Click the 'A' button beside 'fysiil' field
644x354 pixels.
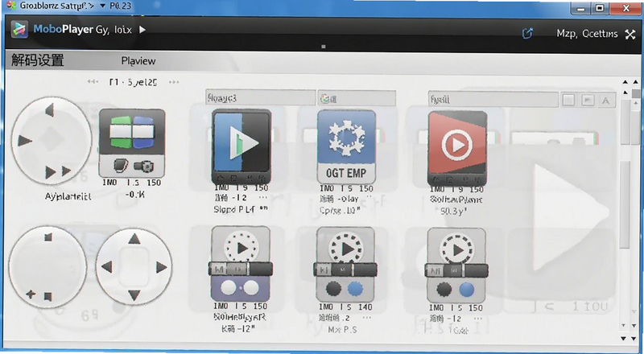point(606,101)
